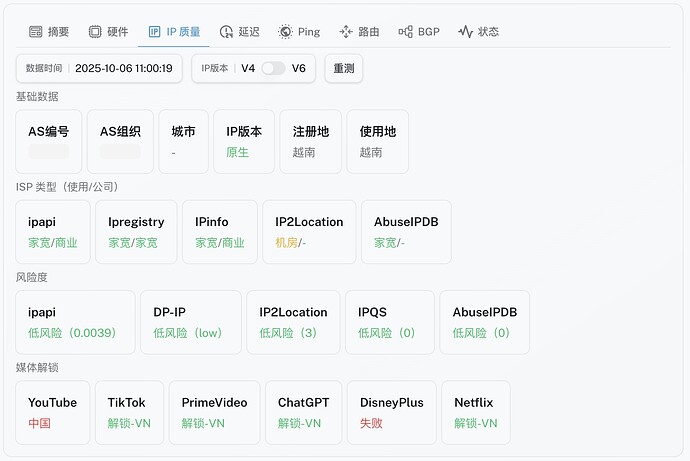Click the 使用地 越南 card
The image size is (690, 461).
378,142
